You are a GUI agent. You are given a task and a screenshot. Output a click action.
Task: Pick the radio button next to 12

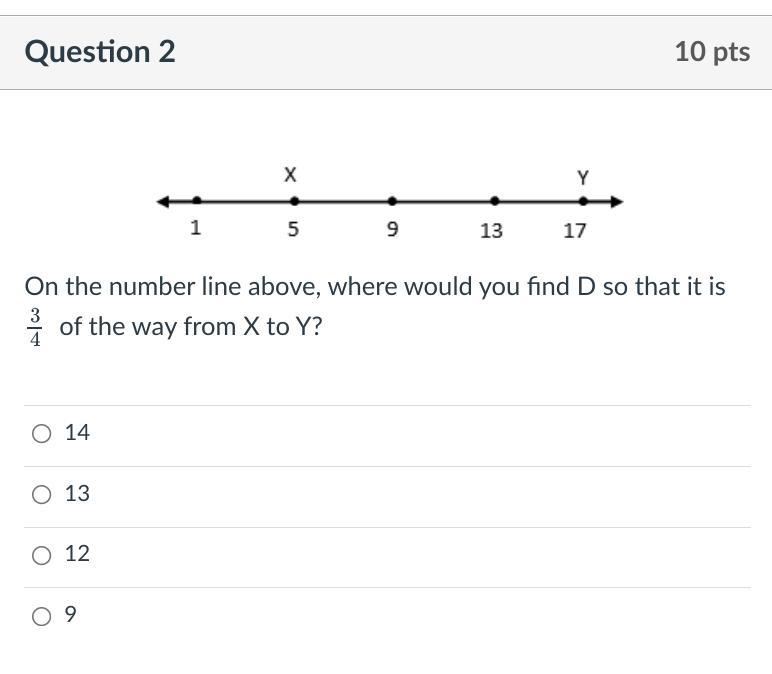click(41, 555)
